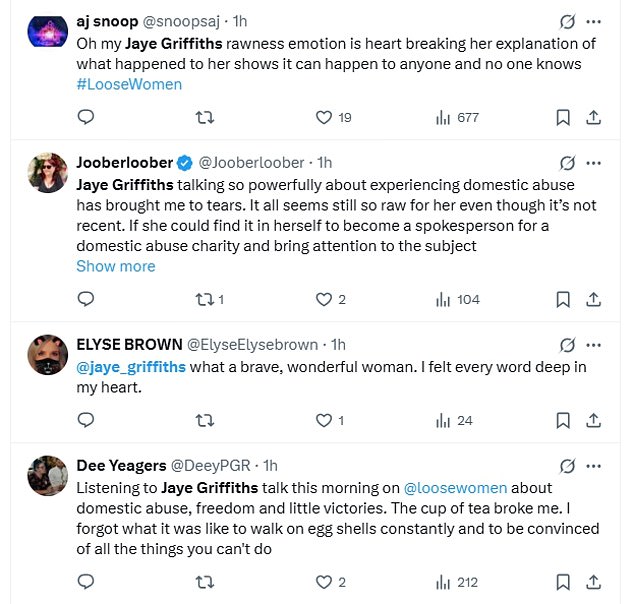Viewport: 634px width, 604px height.
Task: Open more menu on Dee Yeagers' tweet
Action: coord(594,465)
